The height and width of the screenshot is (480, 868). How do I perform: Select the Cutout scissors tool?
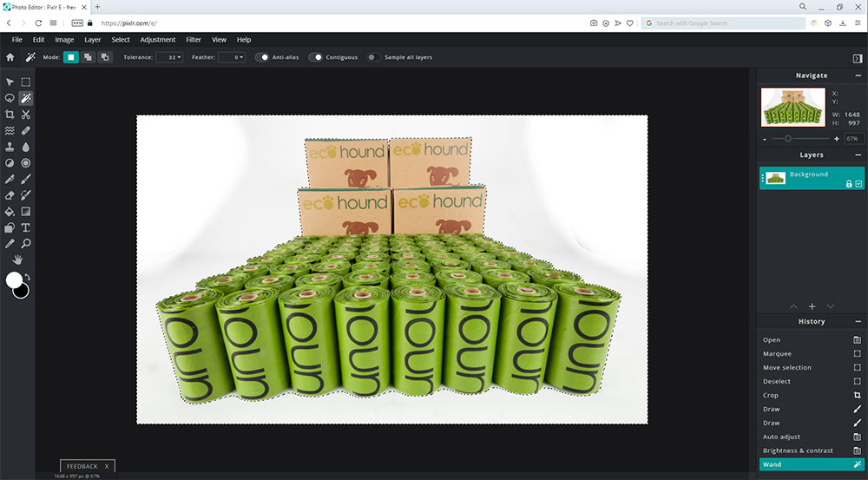pos(25,114)
